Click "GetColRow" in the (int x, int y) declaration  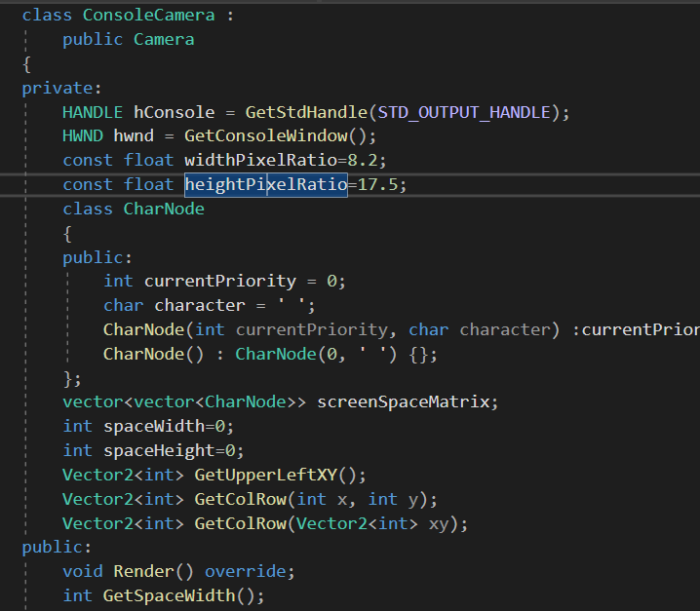point(240,499)
